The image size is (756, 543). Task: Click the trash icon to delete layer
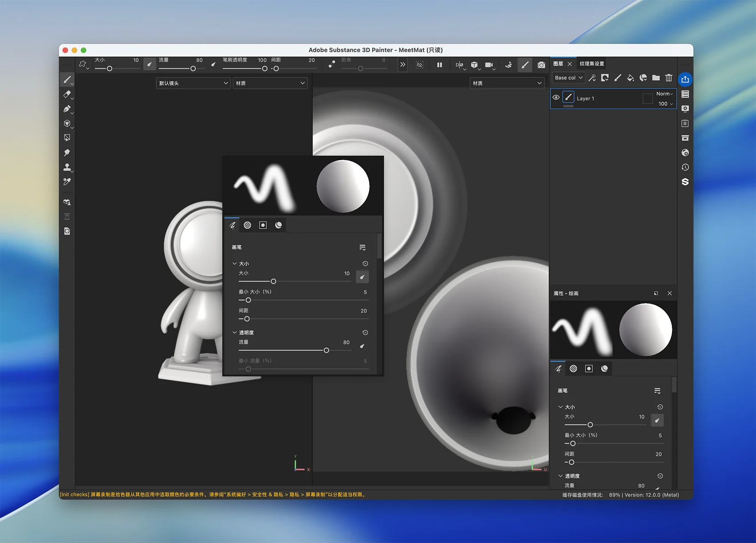click(668, 78)
